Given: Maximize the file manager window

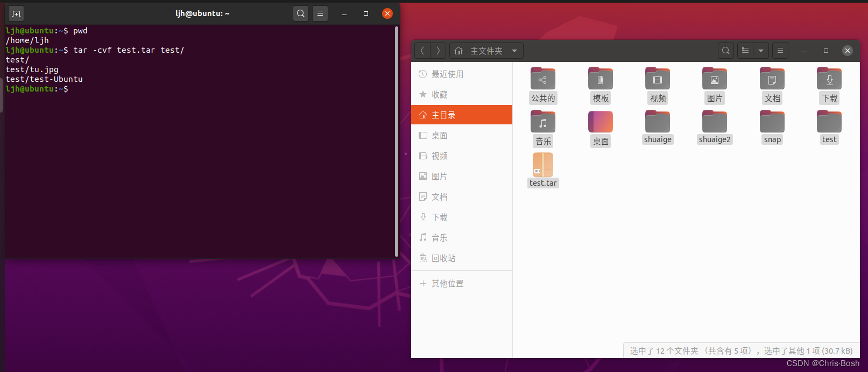Looking at the screenshot, I should tap(826, 51).
